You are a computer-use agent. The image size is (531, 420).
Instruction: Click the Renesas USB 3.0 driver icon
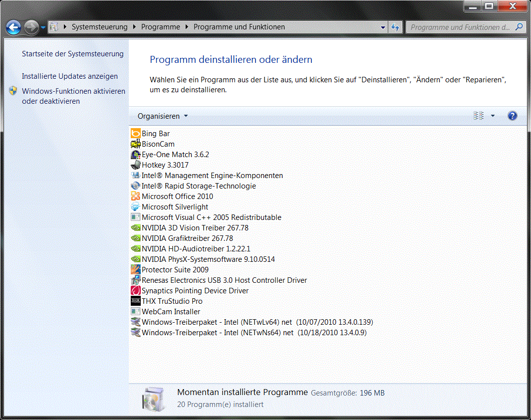[135, 280]
